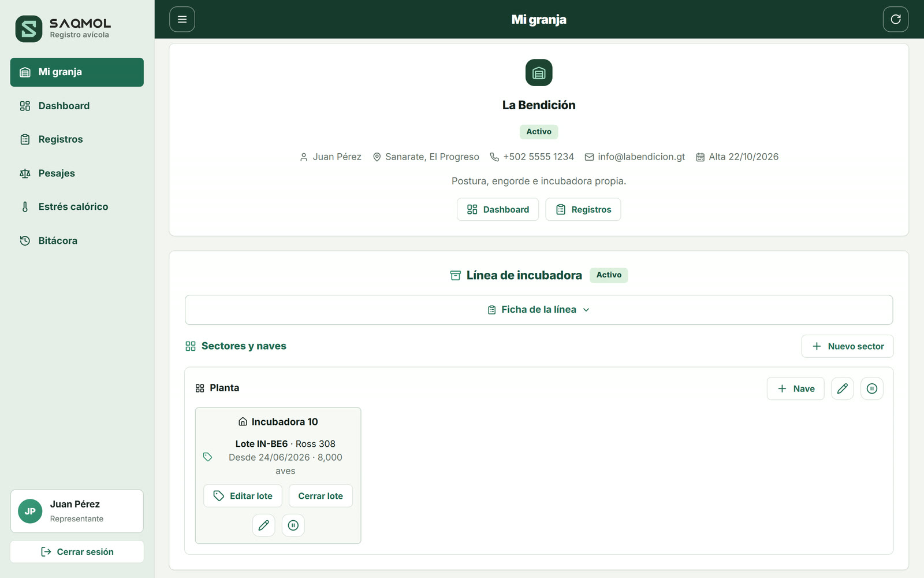Click the tag icon beside Lote IN-BE6

pos(208,457)
